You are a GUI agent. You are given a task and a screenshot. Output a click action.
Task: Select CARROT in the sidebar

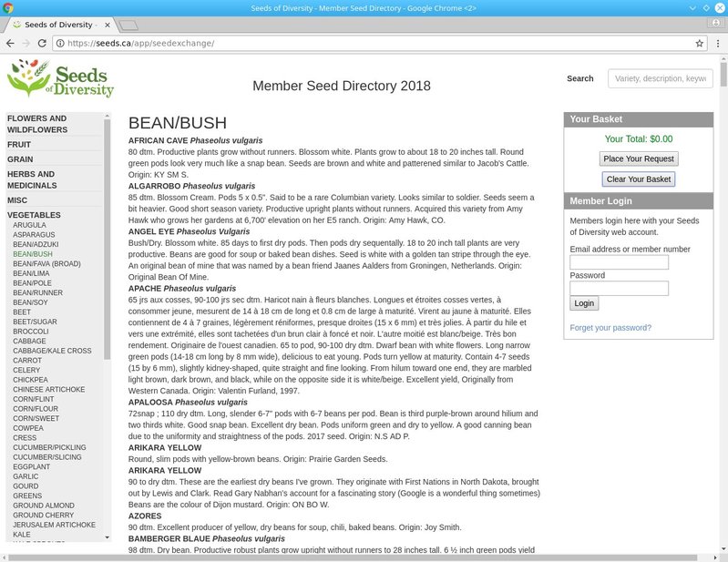(27, 361)
